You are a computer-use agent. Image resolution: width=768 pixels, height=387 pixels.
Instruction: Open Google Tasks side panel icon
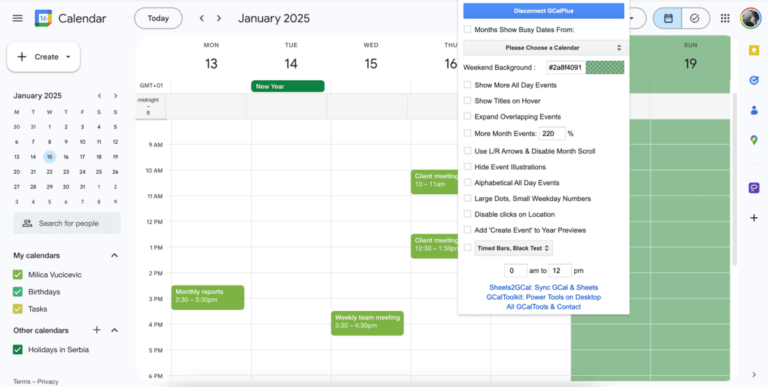[754, 80]
